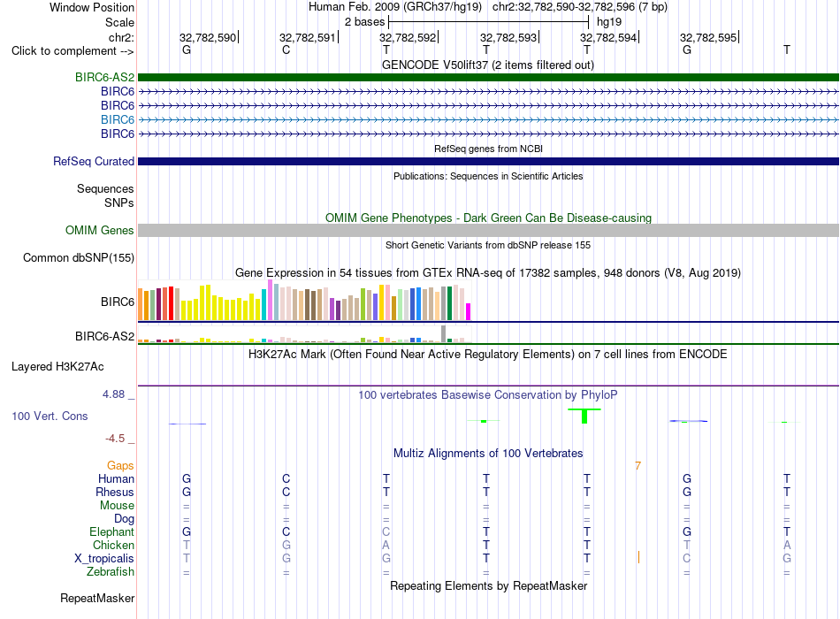
Task: Click the Zebrafish species label
Action: pyautogui.click(x=111, y=572)
